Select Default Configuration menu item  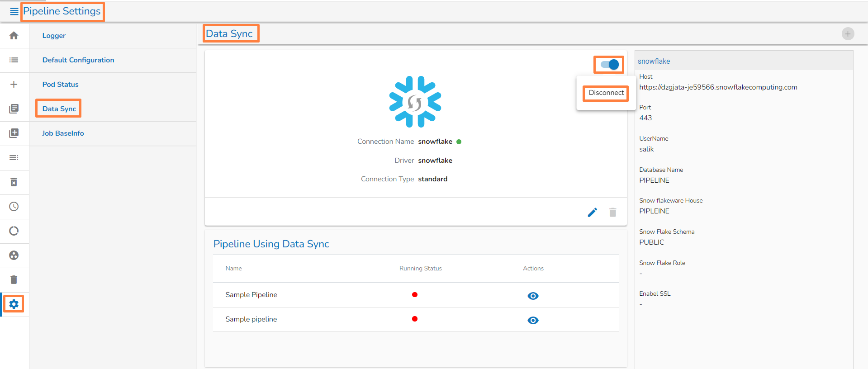pyautogui.click(x=78, y=60)
